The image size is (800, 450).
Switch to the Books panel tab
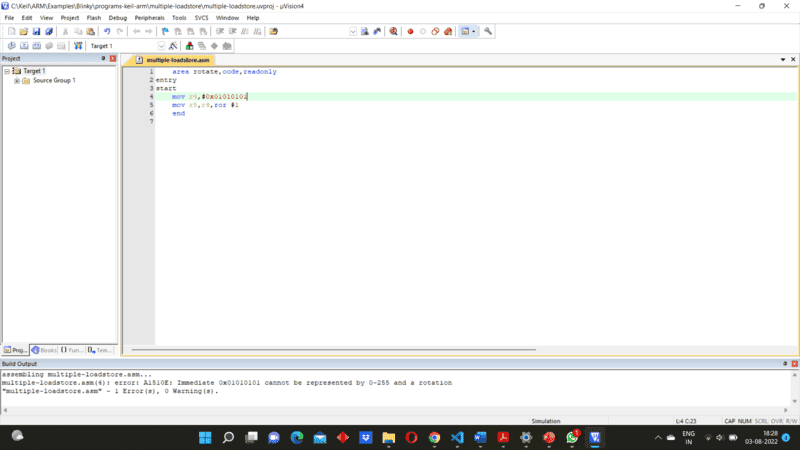44,350
